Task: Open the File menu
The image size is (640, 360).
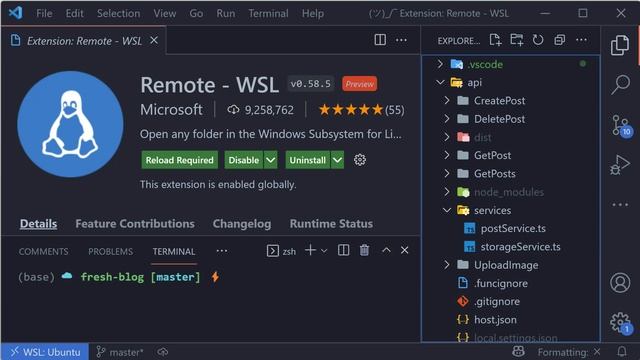Action: click(x=44, y=13)
